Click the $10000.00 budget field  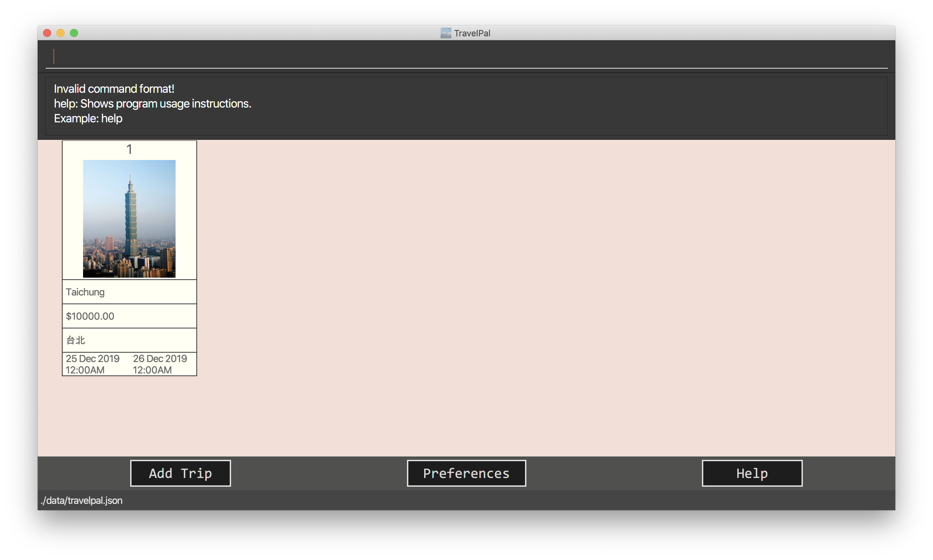pos(90,316)
